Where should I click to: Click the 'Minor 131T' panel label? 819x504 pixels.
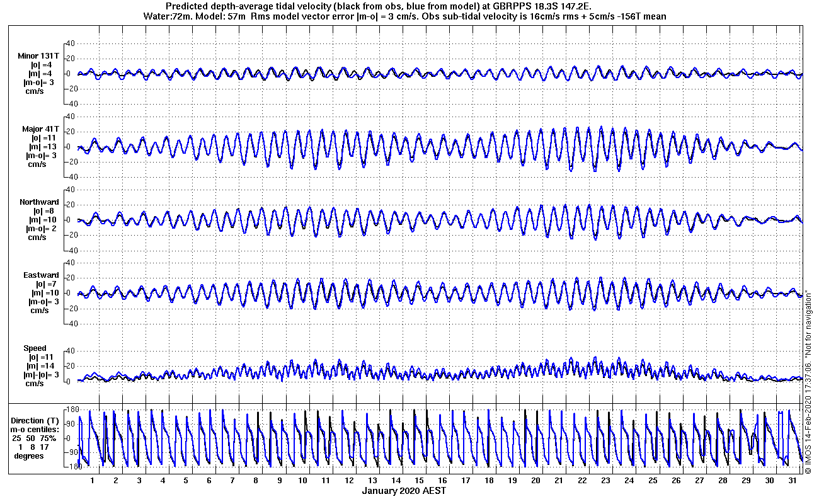38,56
